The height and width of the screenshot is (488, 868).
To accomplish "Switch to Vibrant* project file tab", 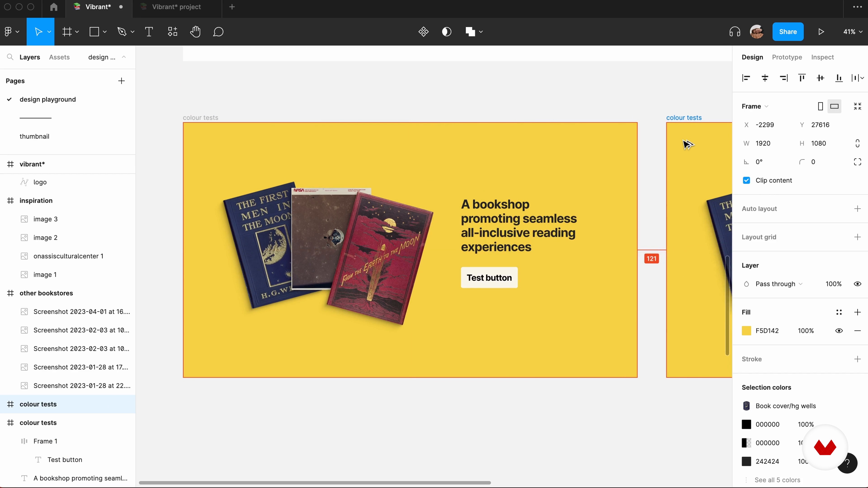I will pyautogui.click(x=177, y=7).
